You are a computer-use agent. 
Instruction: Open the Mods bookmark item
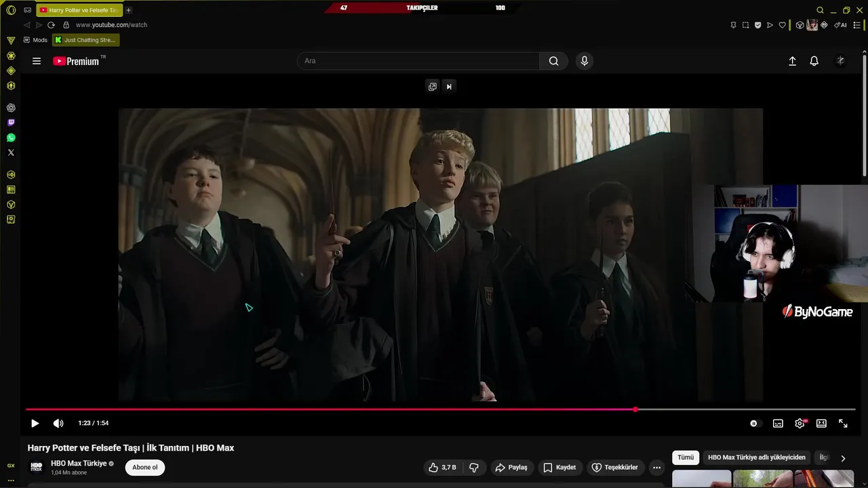(x=35, y=40)
